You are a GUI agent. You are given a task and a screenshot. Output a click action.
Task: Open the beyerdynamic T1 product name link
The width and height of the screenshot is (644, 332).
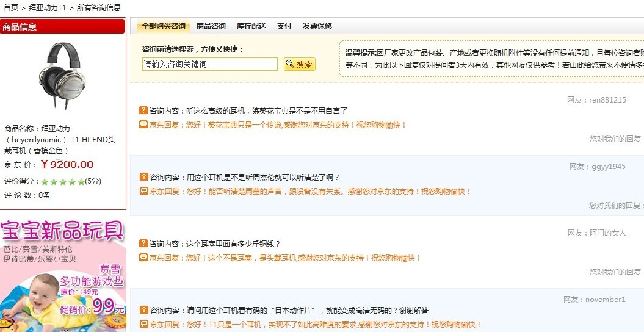59,139
